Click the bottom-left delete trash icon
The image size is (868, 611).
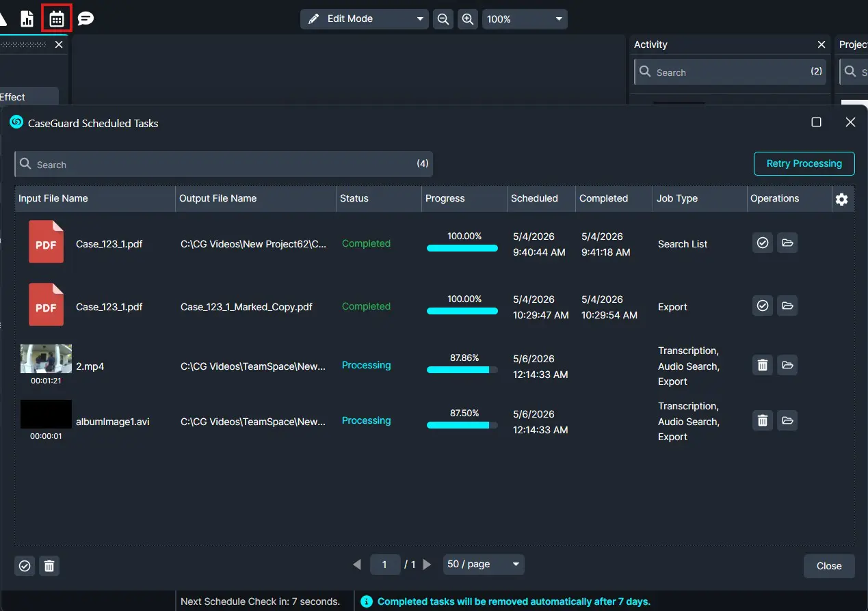(x=49, y=566)
